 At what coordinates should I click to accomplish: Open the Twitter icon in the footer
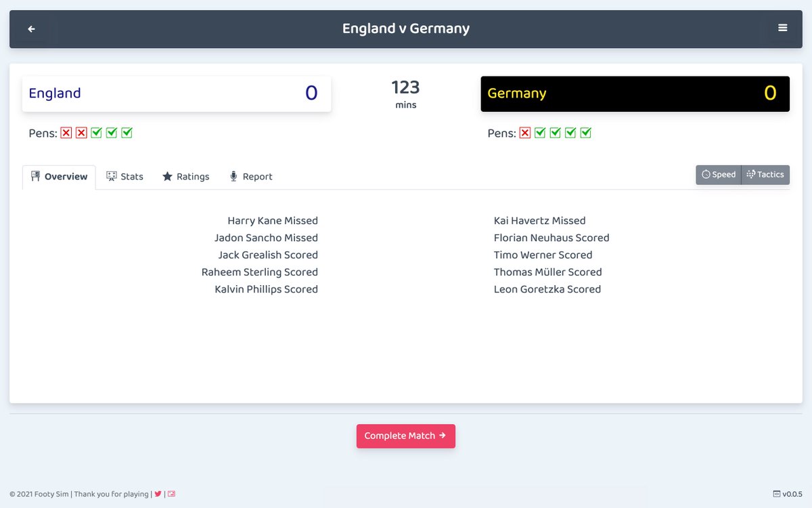click(x=158, y=494)
